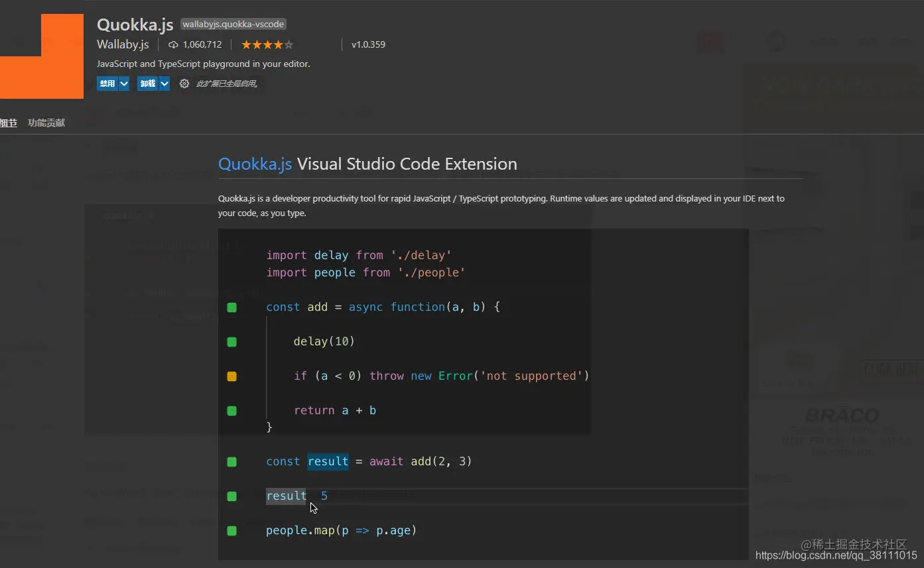Click the install count 1,060,712
Image resolution: width=924 pixels, height=568 pixels.
click(x=202, y=44)
